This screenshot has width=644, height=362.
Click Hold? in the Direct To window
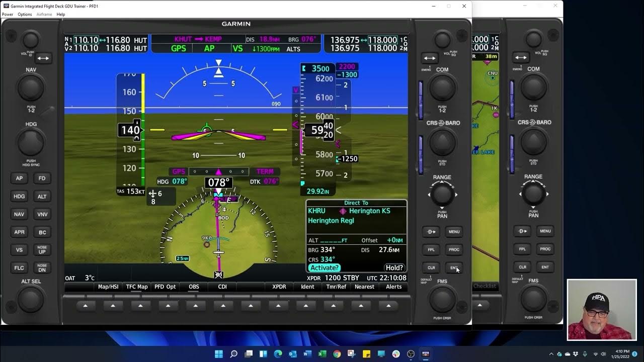pos(394,268)
